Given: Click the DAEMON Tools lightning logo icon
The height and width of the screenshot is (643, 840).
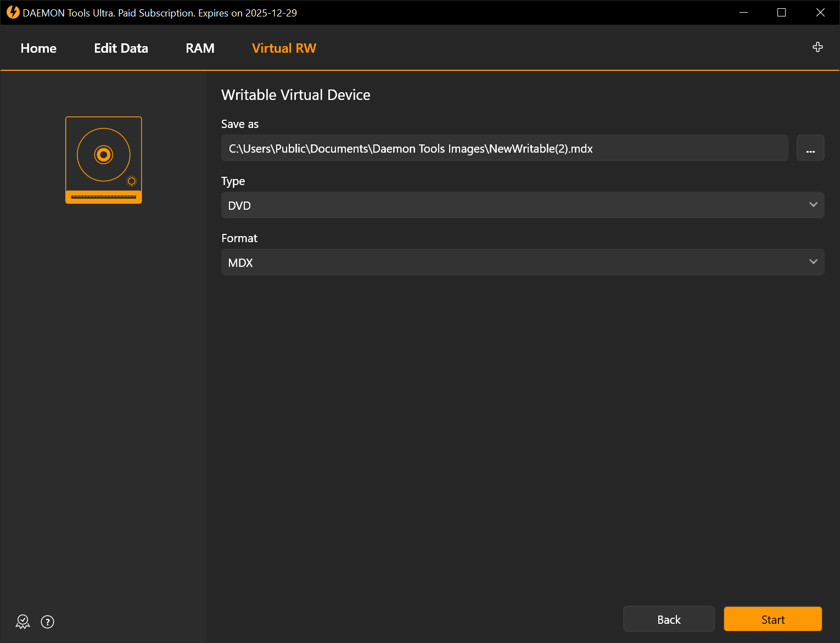Looking at the screenshot, I should 13,13.
